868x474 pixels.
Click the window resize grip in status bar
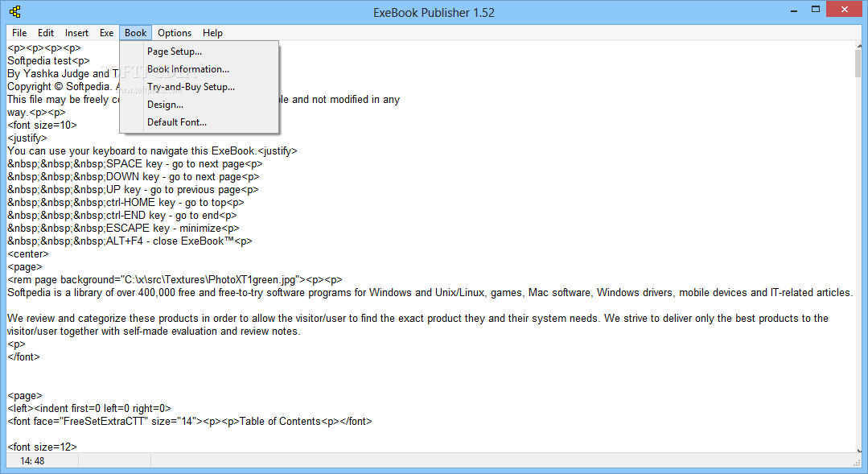pyautogui.click(x=858, y=463)
